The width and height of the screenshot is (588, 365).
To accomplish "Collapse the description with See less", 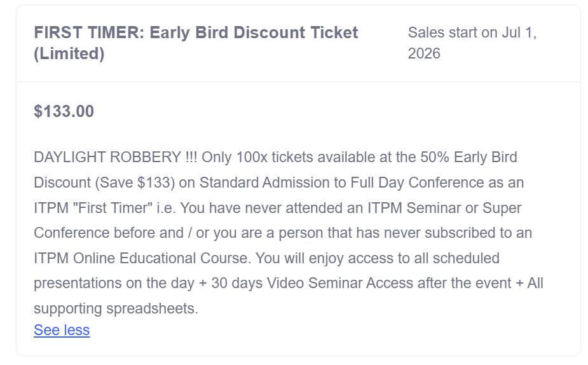I will [62, 330].
